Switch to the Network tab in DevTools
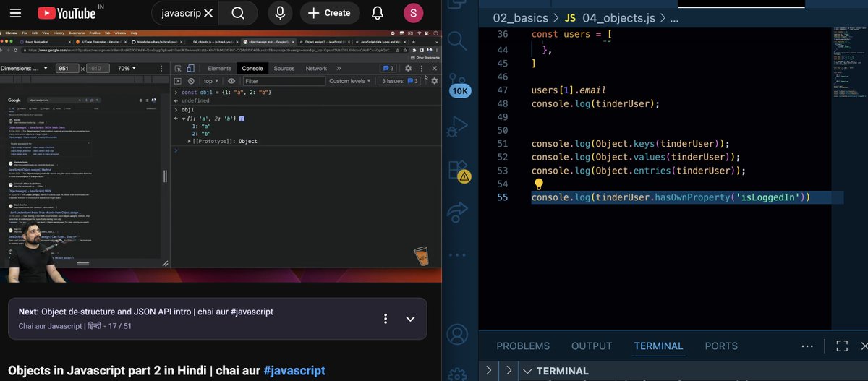868x381 pixels. point(316,68)
